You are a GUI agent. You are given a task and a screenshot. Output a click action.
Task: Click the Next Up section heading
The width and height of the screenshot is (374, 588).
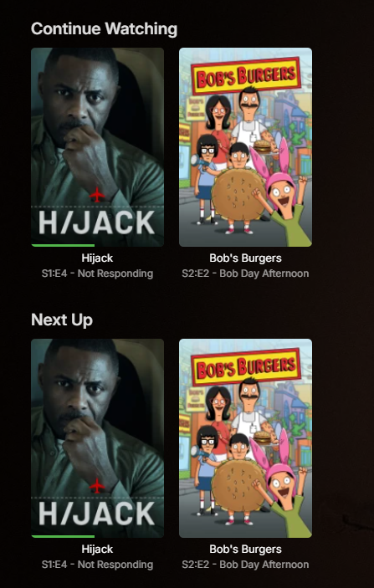click(62, 320)
